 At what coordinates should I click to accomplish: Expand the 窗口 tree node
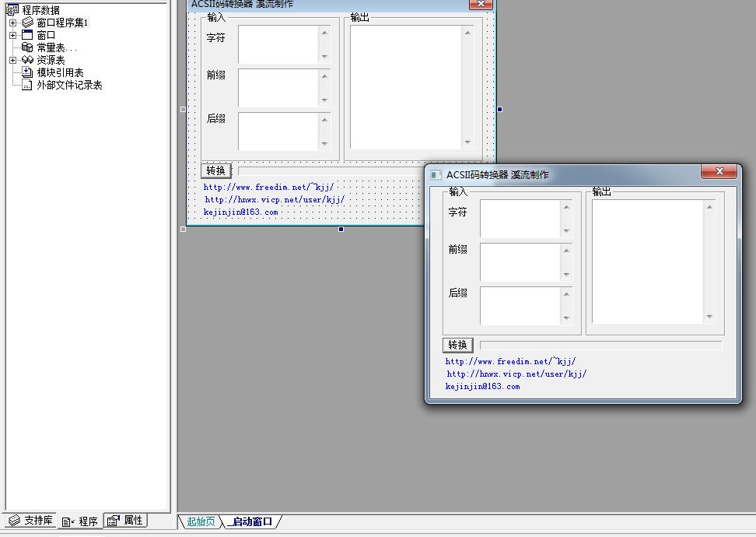coord(13,35)
